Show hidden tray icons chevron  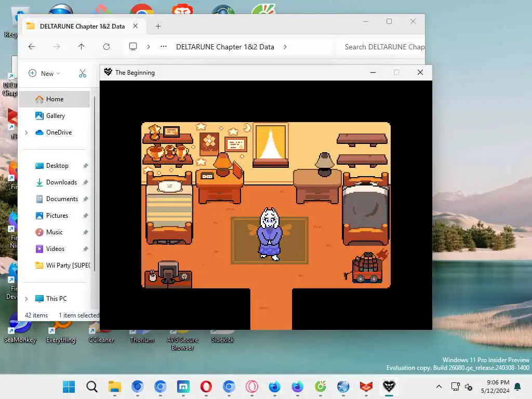[438, 387]
